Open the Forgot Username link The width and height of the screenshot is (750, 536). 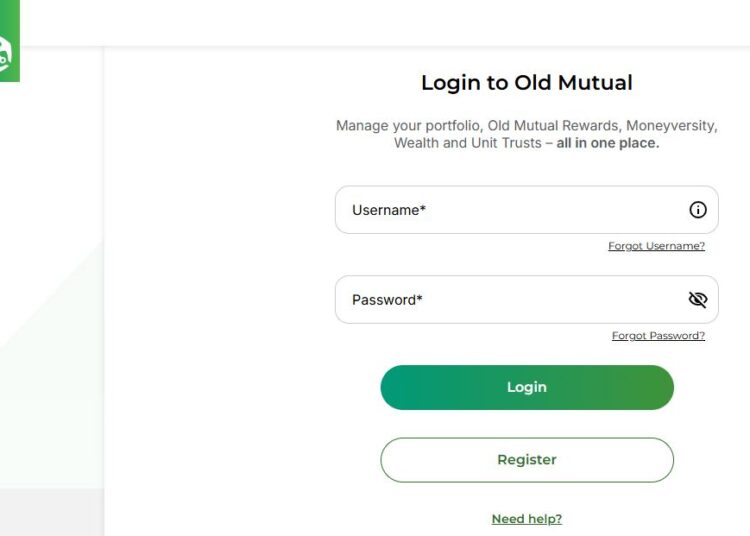(x=656, y=246)
